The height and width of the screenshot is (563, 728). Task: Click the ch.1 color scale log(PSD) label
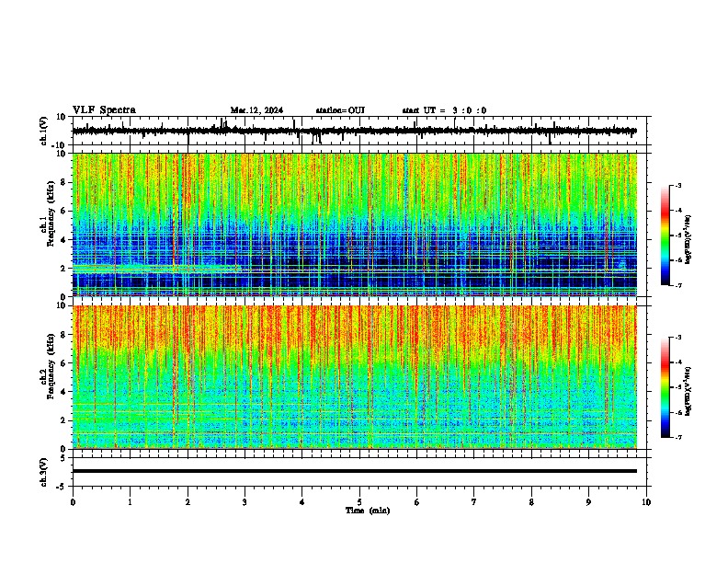(688, 239)
